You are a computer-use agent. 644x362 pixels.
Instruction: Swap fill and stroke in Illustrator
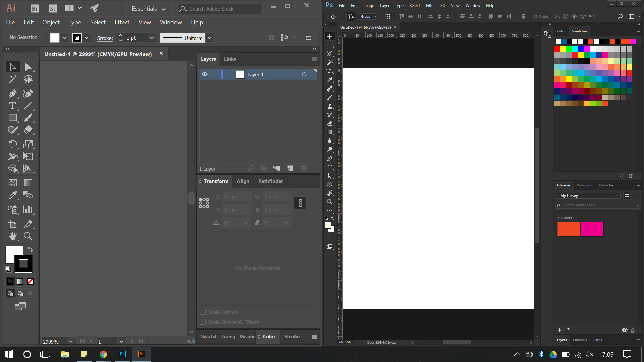pyautogui.click(x=30, y=249)
